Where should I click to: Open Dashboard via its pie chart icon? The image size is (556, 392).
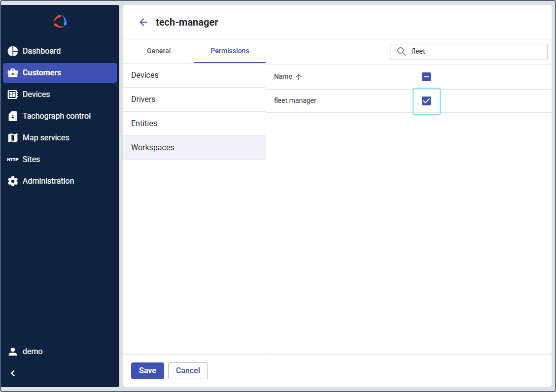13,51
